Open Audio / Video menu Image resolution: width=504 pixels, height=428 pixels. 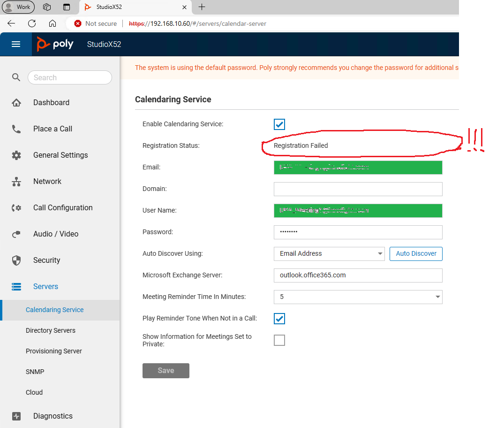[x=56, y=234]
